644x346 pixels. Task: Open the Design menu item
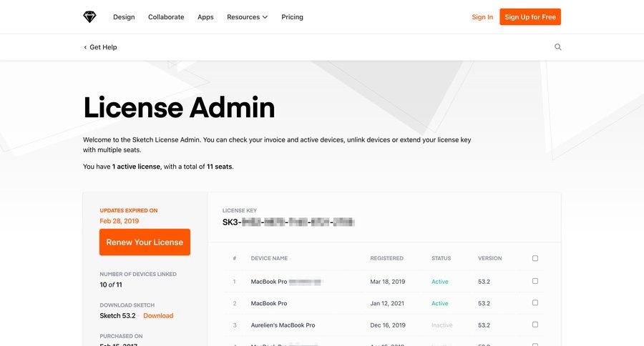[x=124, y=17]
